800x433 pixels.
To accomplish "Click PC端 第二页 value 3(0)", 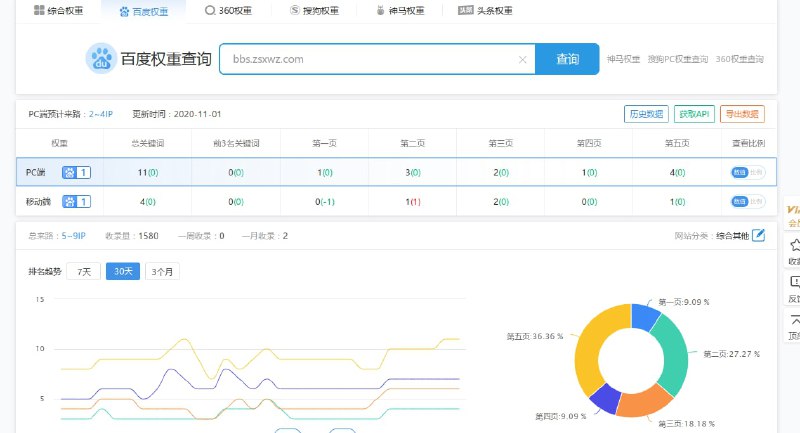I will tap(413, 172).
